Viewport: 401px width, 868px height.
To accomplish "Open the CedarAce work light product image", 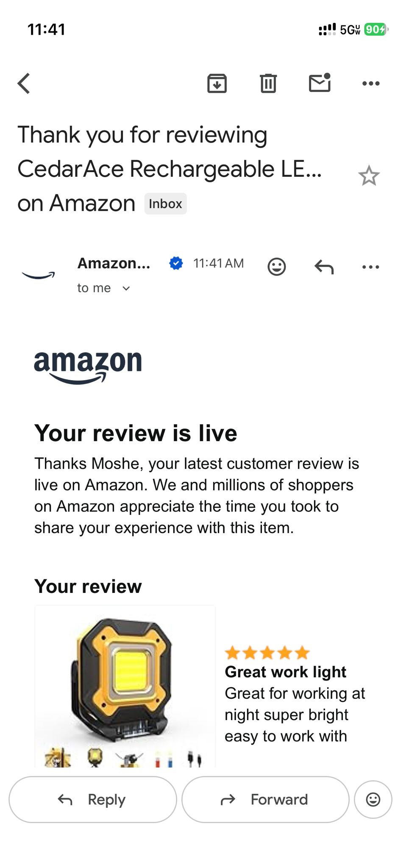I will pyautogui.click(x=125, y=686).
